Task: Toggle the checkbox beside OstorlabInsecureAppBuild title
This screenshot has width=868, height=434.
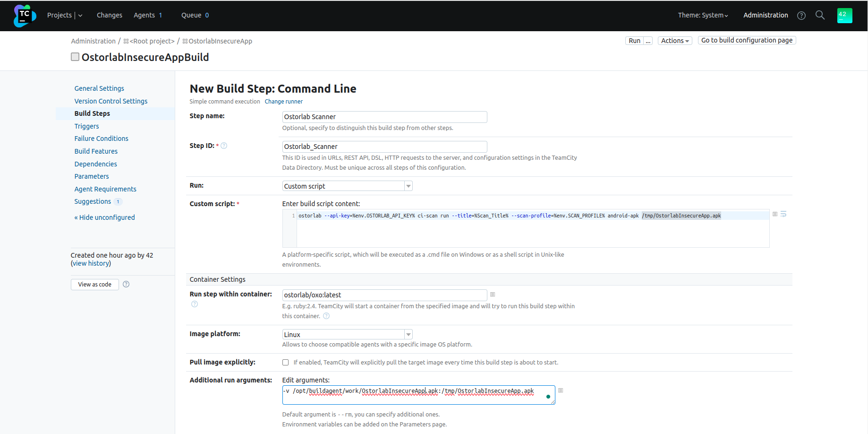Action: coord(75,57)
